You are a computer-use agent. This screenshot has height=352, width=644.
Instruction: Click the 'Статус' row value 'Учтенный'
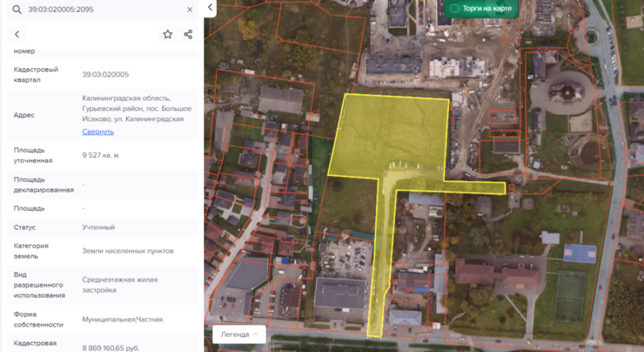click(98, 227)
